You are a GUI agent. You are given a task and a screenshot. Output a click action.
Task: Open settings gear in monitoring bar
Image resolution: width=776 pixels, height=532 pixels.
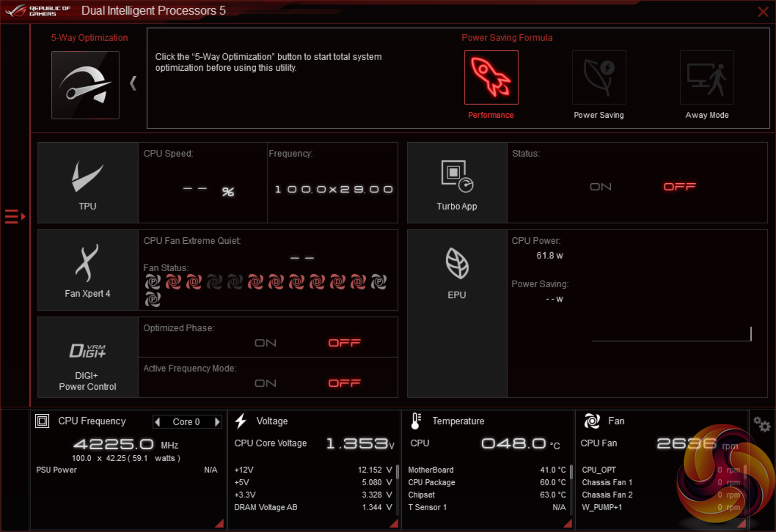(x=761, y=424)
